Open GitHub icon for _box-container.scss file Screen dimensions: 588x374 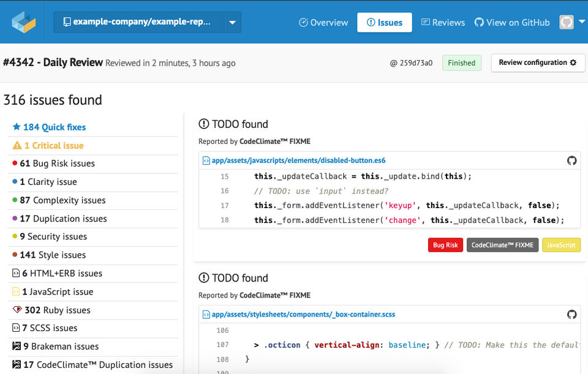571,314
